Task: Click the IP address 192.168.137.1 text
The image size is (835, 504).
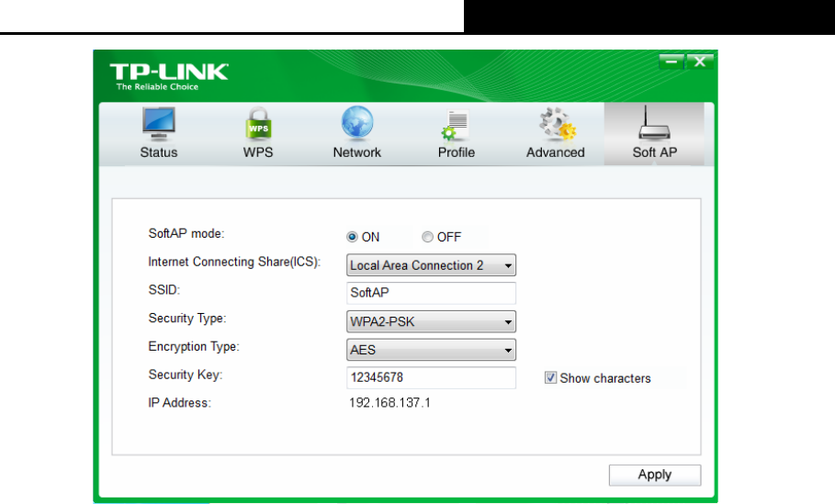Action: (389, 403)
